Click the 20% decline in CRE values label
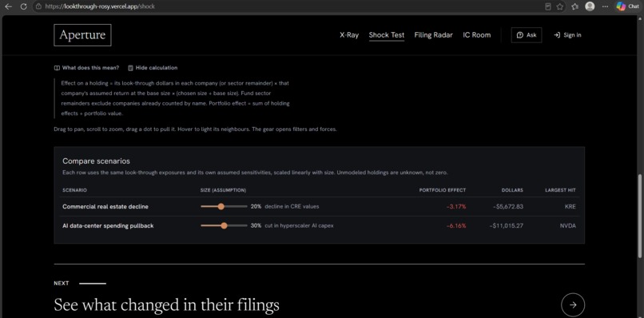This screenshot has width=644, height=318. tap(284, 207)
